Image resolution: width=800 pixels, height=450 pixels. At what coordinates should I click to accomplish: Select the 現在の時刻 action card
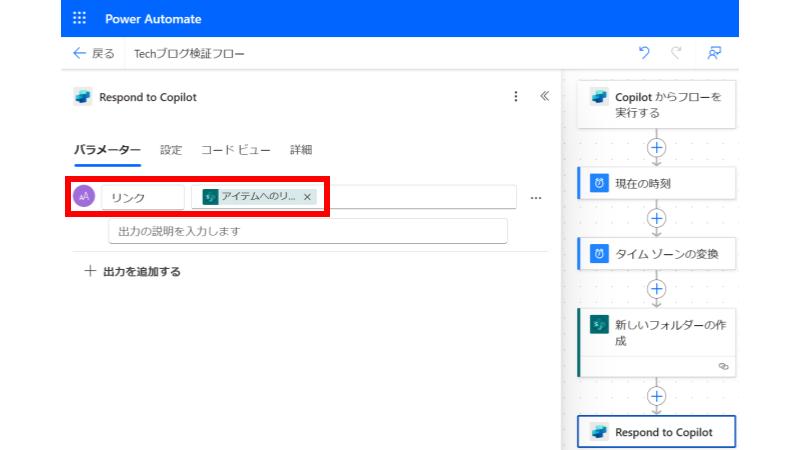tap(656, 183)
